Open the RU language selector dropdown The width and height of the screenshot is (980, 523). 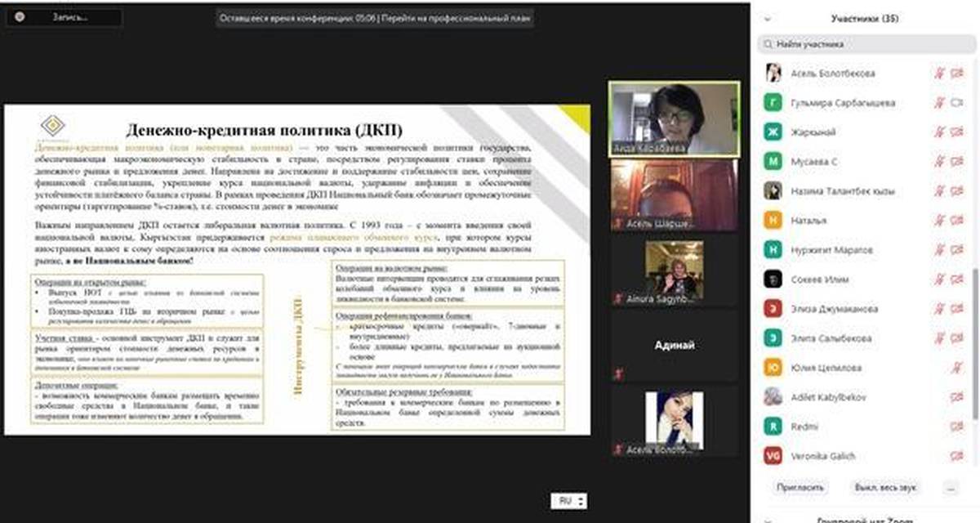[x=568, y=502]
